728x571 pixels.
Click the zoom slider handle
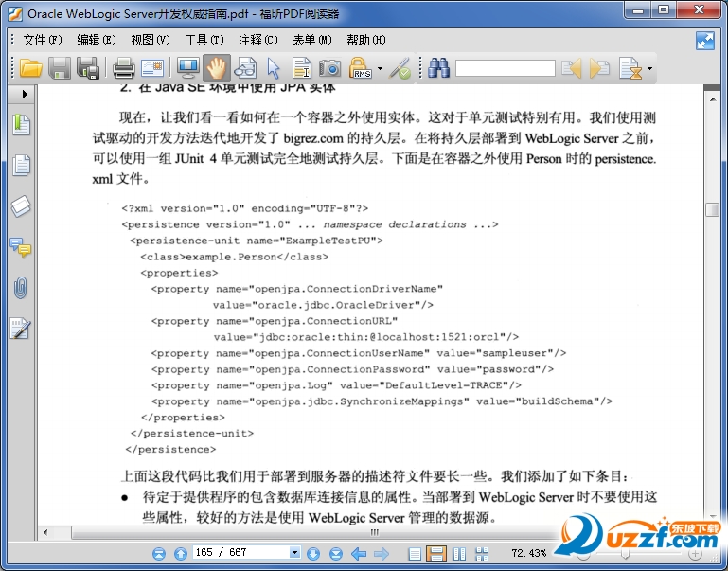point(625,554)
